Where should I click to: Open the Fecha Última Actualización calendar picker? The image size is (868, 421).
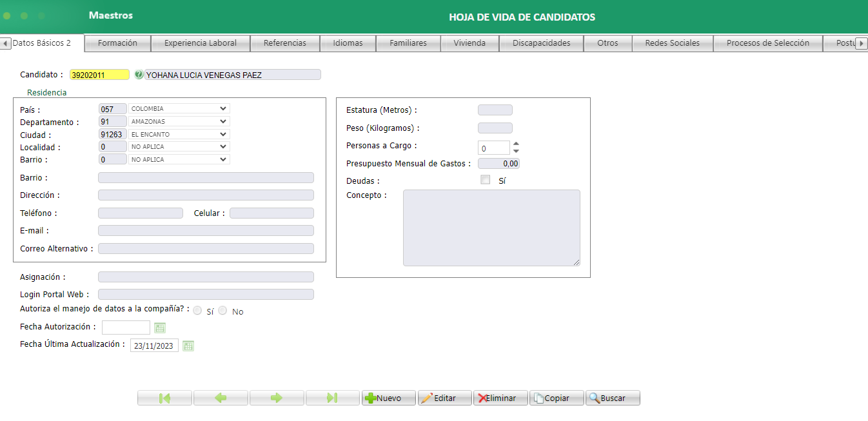188,346
